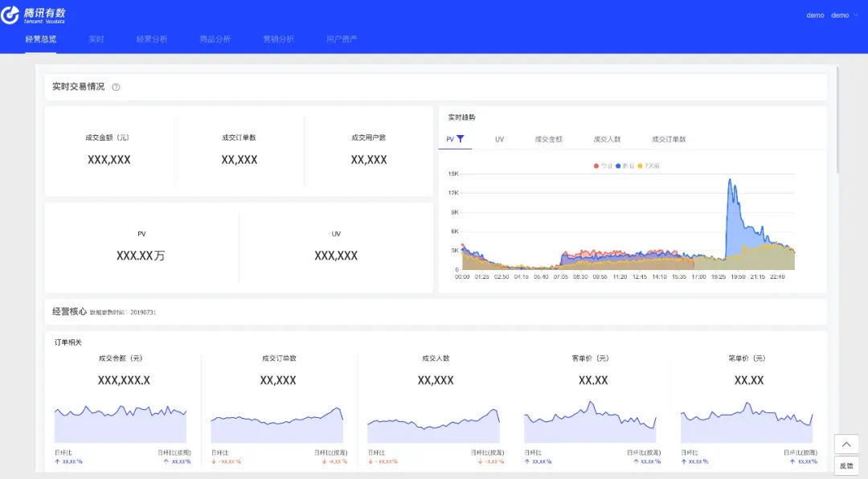This screenshot has width=868, height=479.
Task: Click the 00:00 x-axis time label
Action: (x=462, y=276)
